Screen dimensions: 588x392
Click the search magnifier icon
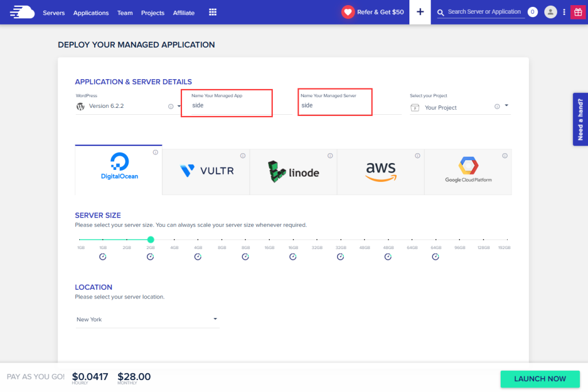tap(440, 13)
